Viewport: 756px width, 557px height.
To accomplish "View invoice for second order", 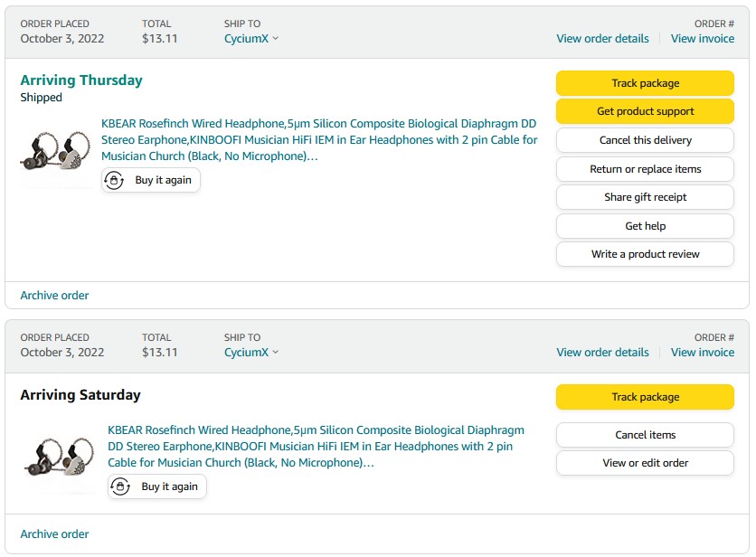I will coord(702,353).
